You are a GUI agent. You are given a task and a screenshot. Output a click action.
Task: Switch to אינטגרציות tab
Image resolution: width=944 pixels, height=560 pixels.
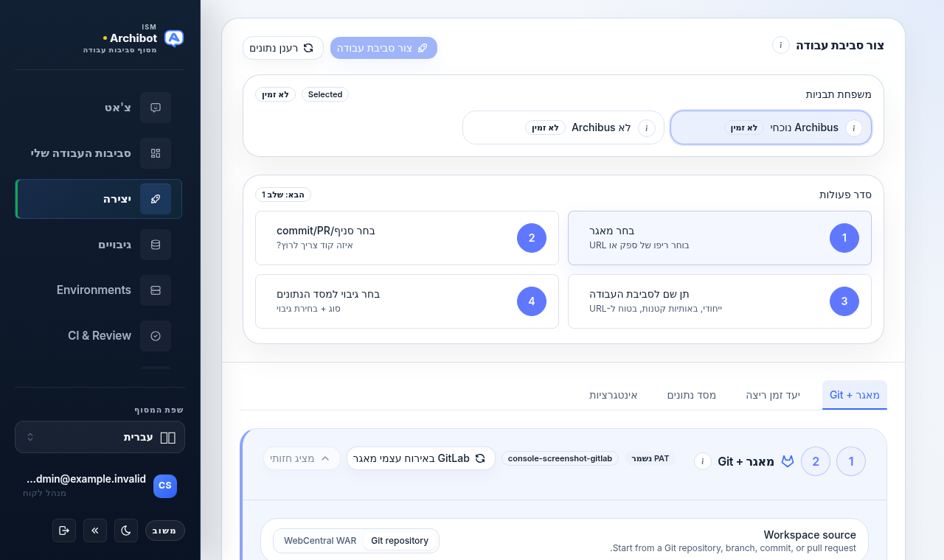pos(613,395)
